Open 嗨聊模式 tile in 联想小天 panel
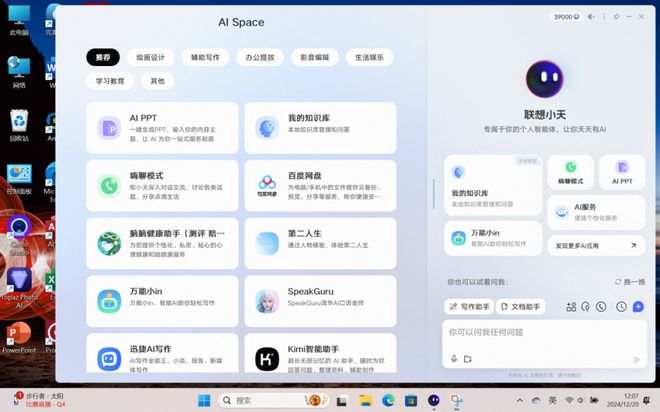Screen dimensions: 660x412 pos(570,172)
